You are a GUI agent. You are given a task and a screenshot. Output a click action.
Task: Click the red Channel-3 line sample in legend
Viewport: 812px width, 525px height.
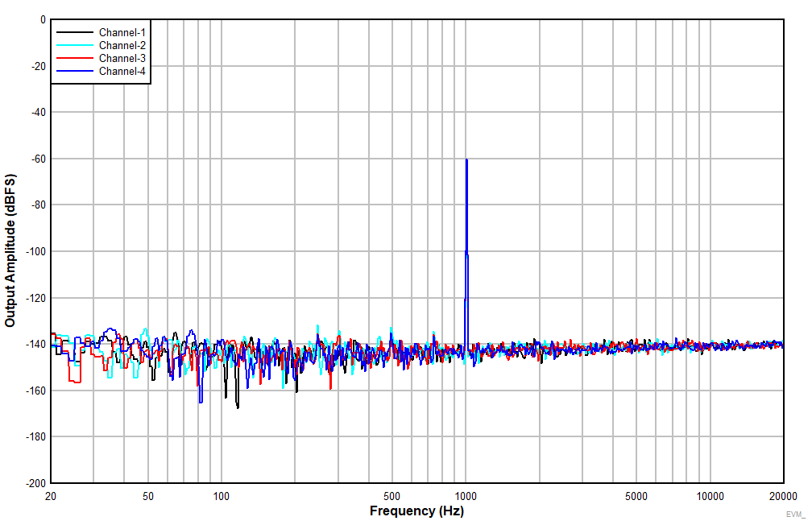click(x=74, y=58)
